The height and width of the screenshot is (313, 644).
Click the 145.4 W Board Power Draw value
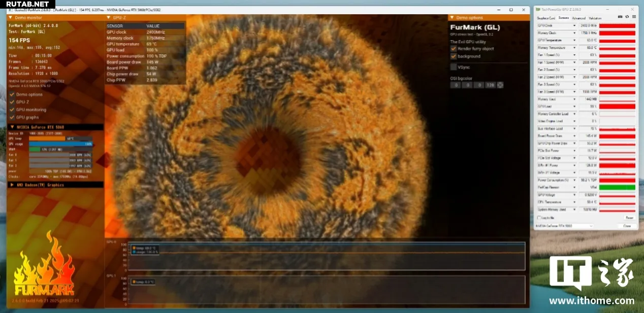[x=588, y=136]
